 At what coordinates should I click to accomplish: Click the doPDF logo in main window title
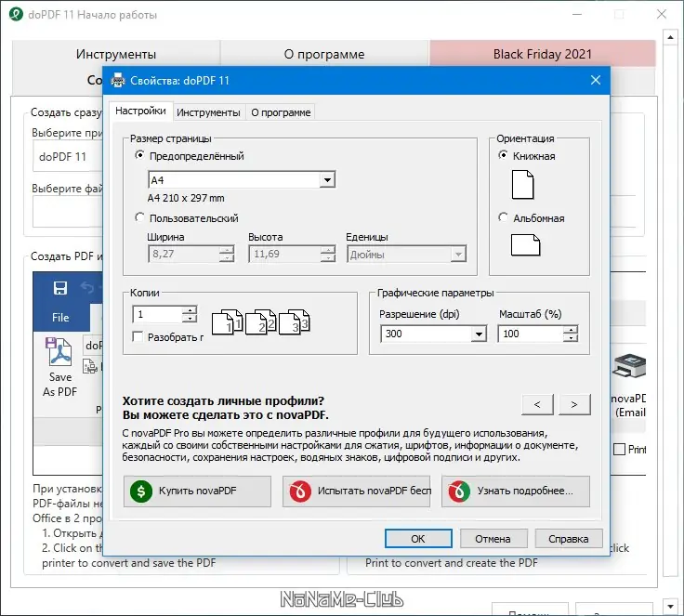point(16,14)
